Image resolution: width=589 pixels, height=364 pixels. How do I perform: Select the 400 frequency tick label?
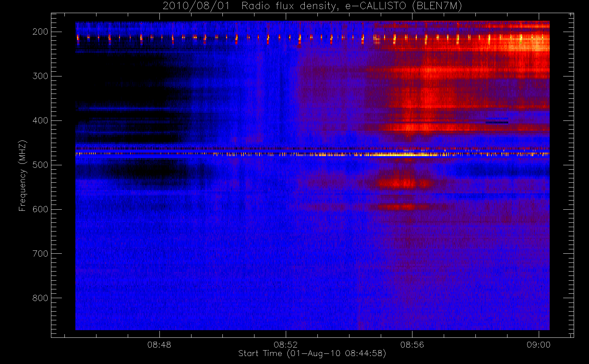click(x=40, y=120)
